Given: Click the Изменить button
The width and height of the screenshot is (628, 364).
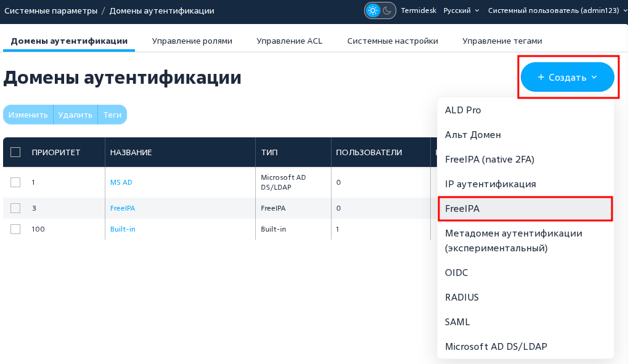Looking at the screenshot, I should 28,115.
